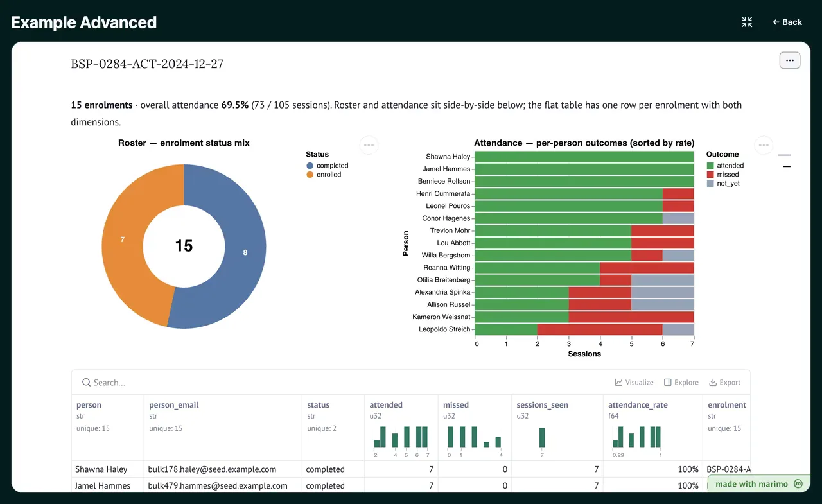This screenshot has width=822, height=504.
Task: Click the Alexandria Spinka grey not_yet bar
Action: click(x=663, y=292)
